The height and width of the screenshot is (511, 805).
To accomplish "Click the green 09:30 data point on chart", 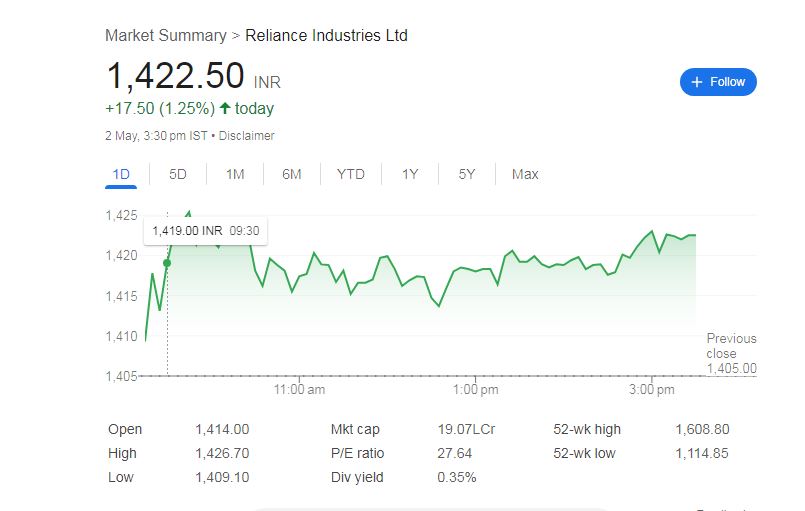I will 167,263.
